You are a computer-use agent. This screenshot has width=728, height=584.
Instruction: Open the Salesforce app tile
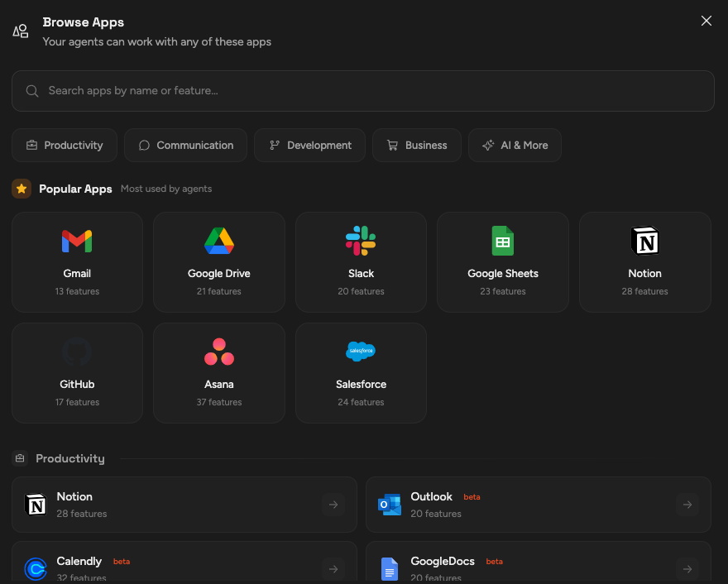361,373
